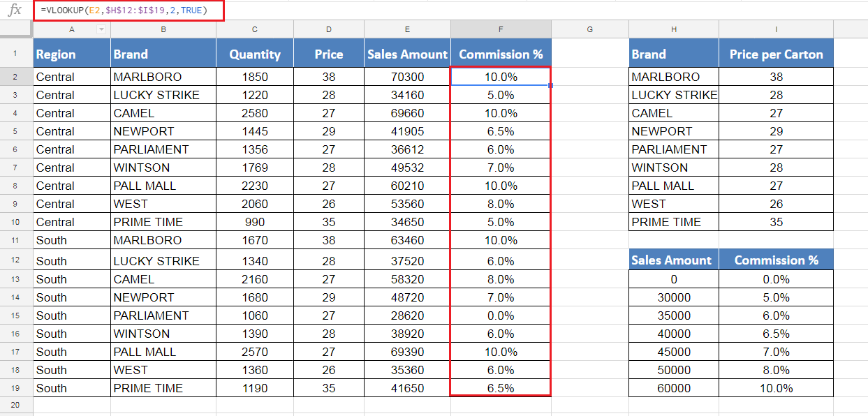Image resolution: width=868 pixels, height=416 pixels.
Task: Click the Region header cell
Action: point(72,53)
